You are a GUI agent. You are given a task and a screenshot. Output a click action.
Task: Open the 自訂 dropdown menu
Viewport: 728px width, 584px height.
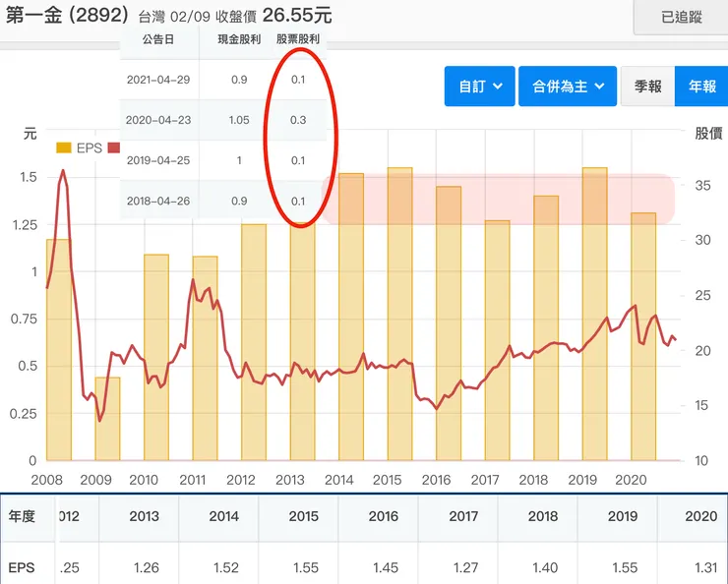tap(480, 87)
